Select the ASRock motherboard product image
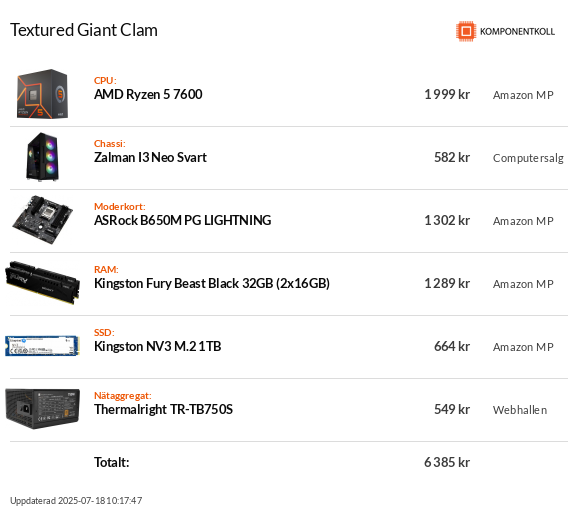This screenshot has height=514, width=577. pos(43,220)
